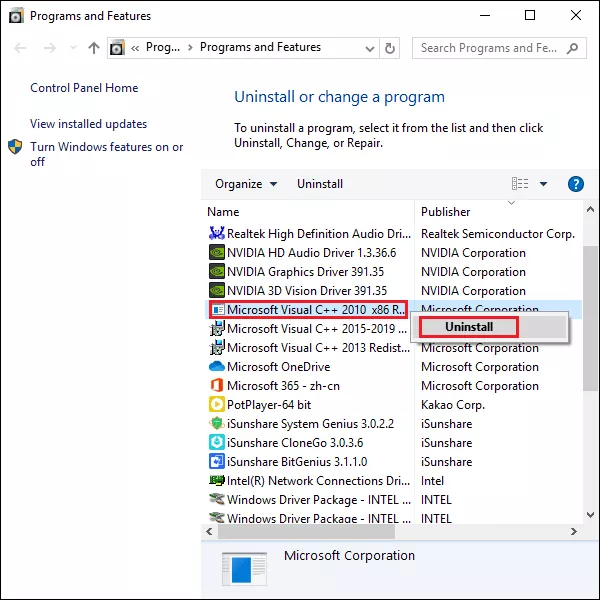Select iSunshare System Genius 3.0.2.2 row text
Image resolution: width=600 pixels, height=600 pixels.
pyautogui.click(x=310, y=424)
